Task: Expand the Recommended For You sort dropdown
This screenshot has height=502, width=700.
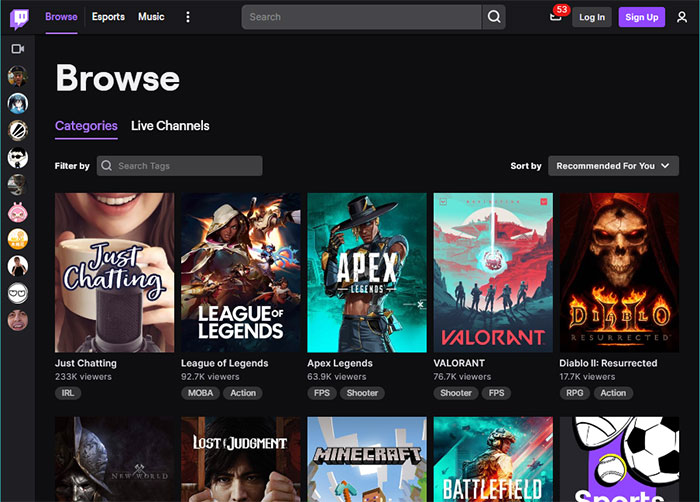Action: tap(613, 166)
